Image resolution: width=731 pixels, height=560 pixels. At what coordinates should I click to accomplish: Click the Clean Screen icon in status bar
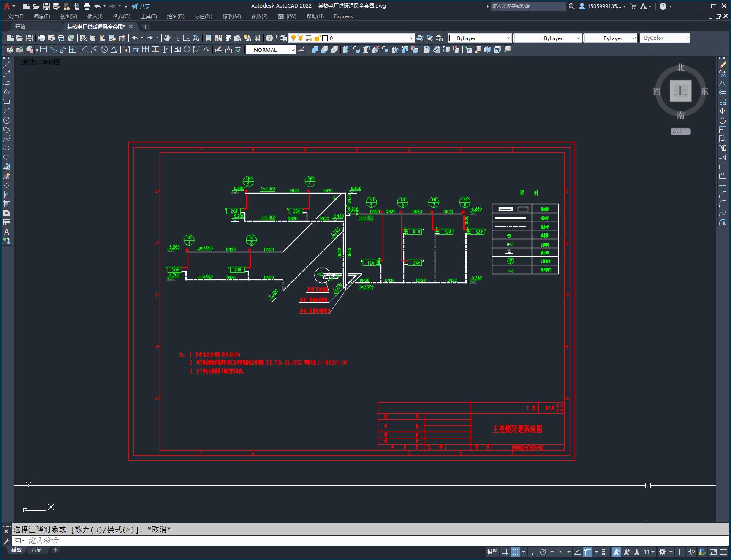[713, 552]
